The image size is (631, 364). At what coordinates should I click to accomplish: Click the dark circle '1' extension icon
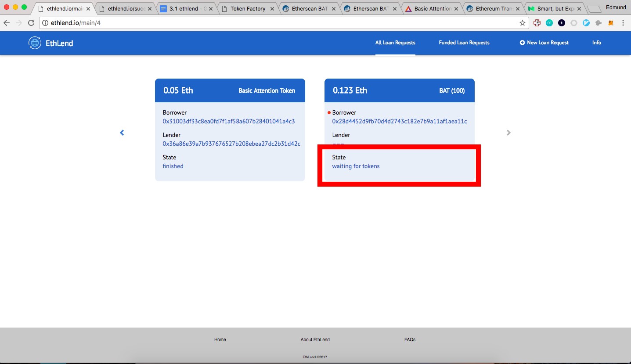coord(562,23)
